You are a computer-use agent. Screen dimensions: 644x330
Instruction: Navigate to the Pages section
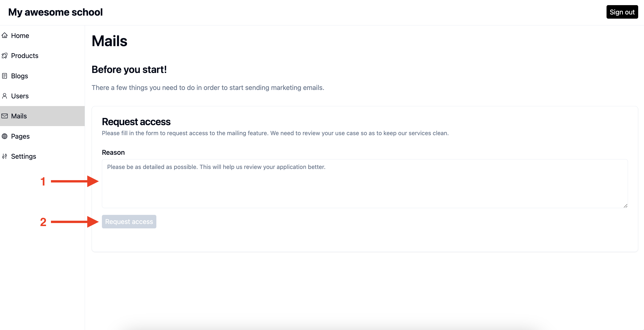tap(20, 136)
